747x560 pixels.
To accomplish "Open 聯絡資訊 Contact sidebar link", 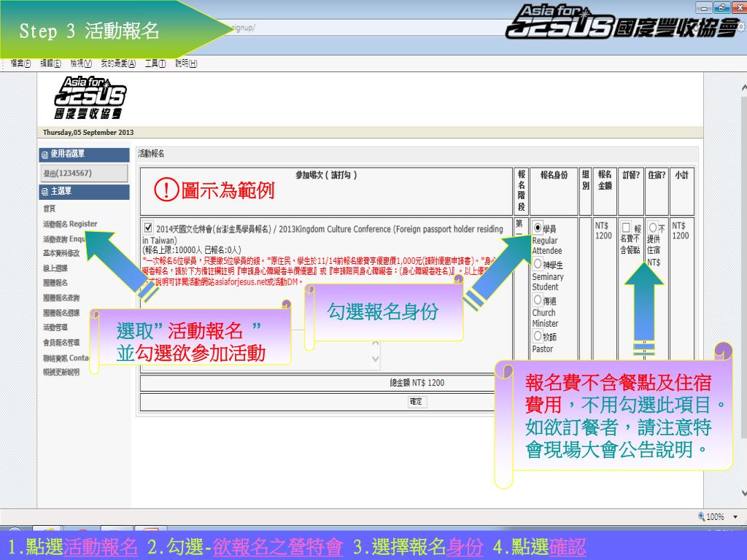I will (66, 357).
